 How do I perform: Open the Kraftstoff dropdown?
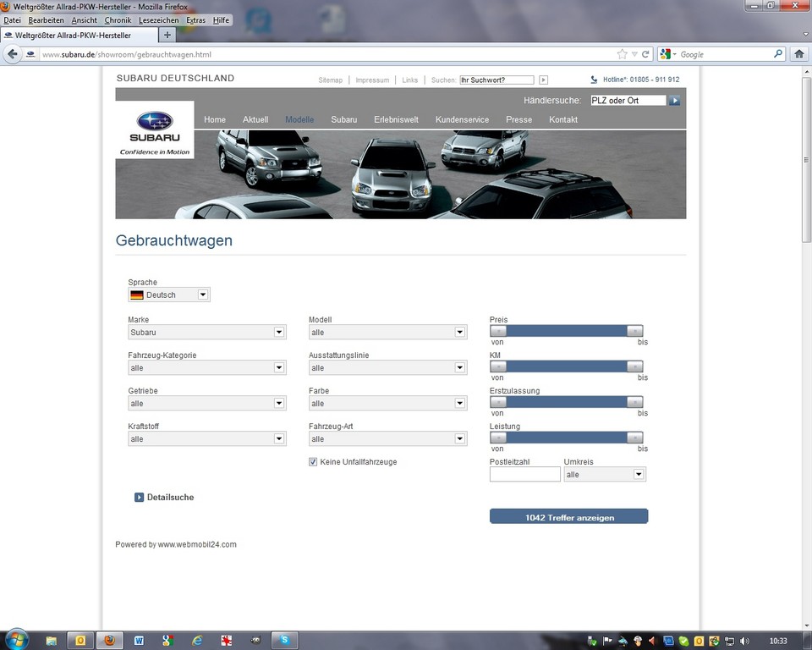[207, 439]
